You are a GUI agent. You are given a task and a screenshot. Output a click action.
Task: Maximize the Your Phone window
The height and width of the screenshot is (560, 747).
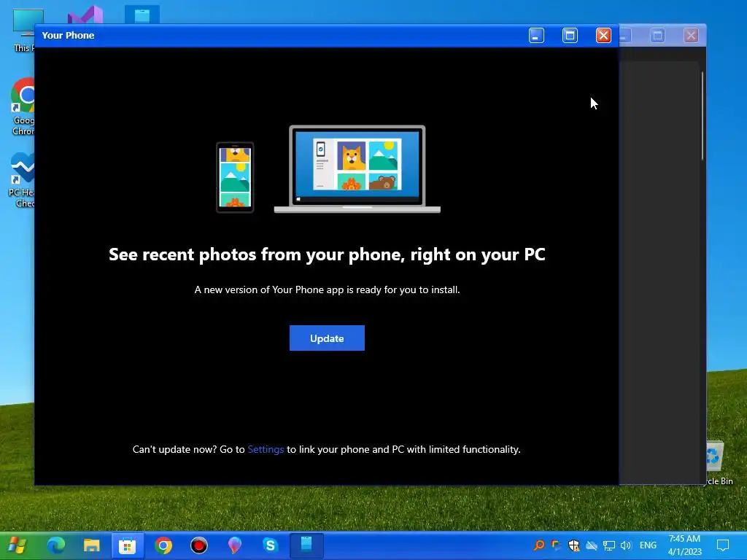570,35
